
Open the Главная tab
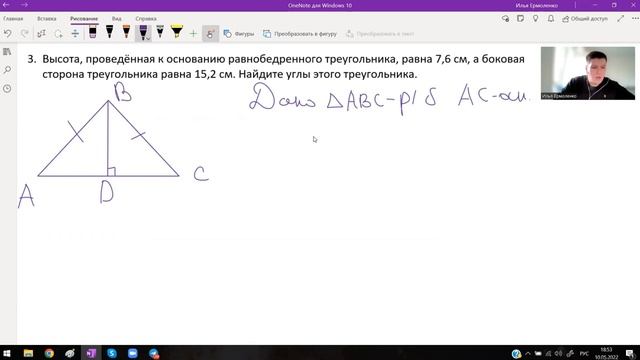(13, 19)
